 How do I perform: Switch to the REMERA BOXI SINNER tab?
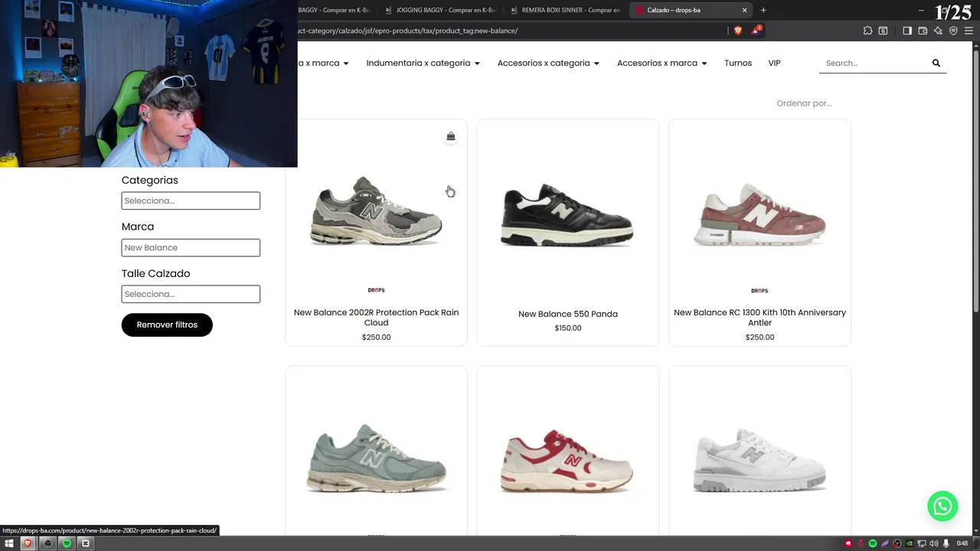pos(567,10)
